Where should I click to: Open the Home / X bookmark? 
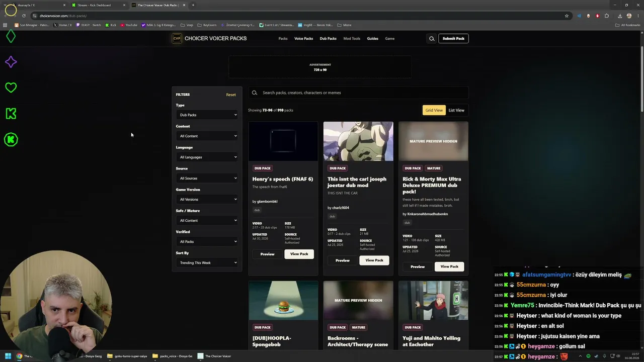pos(62,25)
